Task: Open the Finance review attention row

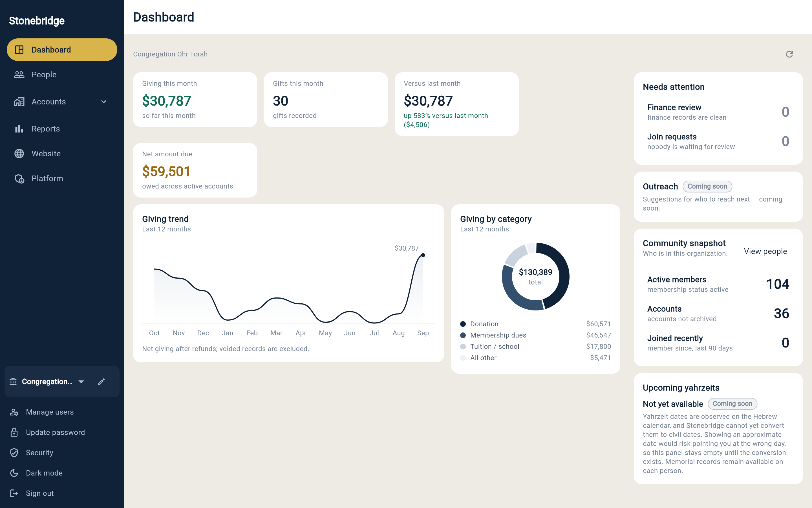Action: click(x=718, y=112)
